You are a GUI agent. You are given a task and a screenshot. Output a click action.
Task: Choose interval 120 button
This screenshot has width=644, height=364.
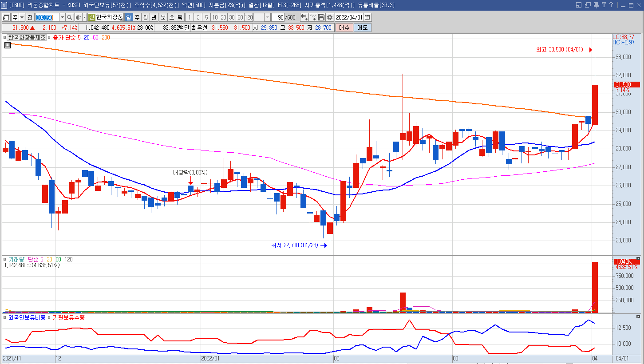pos(249,17)
